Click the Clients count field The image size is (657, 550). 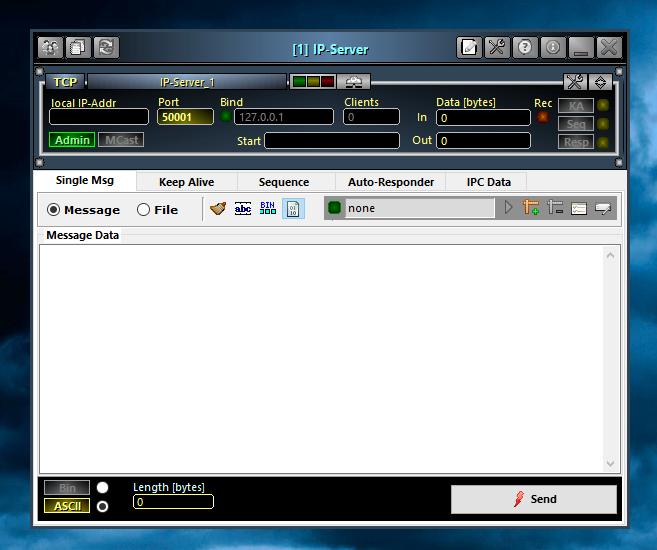[x=371, y=117]
